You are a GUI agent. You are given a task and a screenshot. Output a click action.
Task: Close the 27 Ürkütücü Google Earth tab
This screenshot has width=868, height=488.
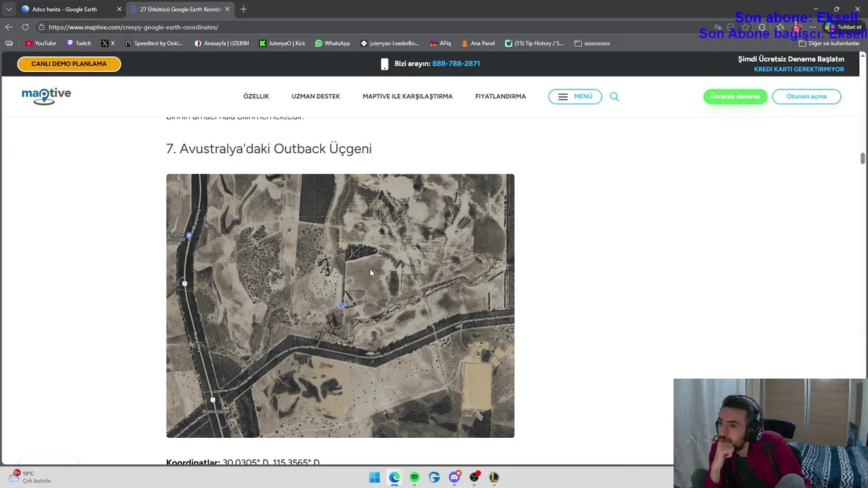[227, 9]
